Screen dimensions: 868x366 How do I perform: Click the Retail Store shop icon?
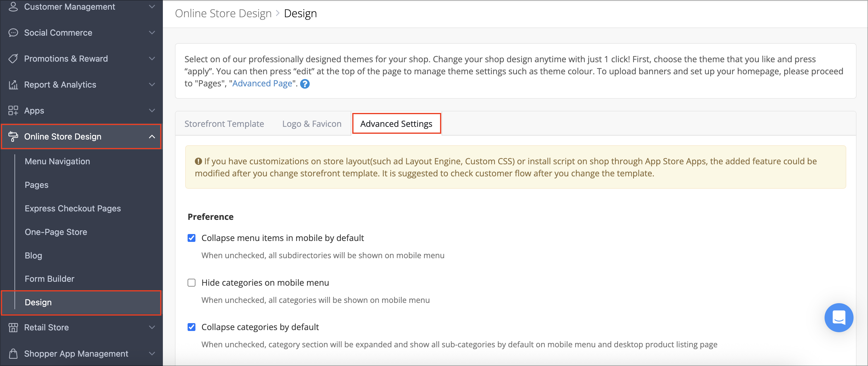tap(13, 328)
